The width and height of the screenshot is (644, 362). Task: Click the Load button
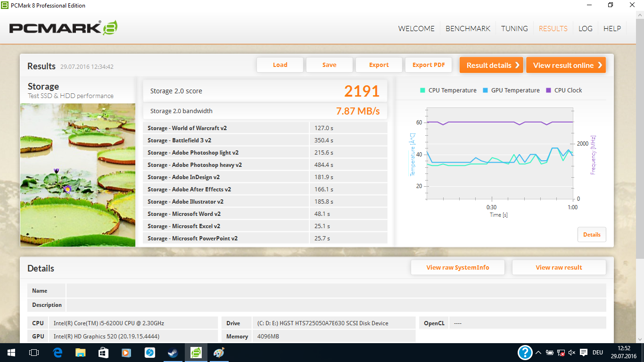tap(280, 65)
